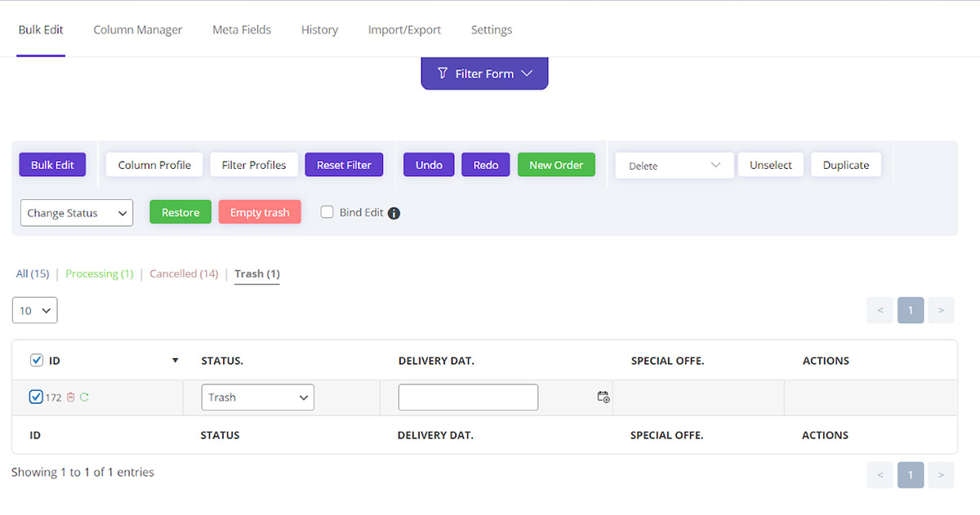Open the Settings tab
This screenshot has height=515, width=980.
coord(492,29)
